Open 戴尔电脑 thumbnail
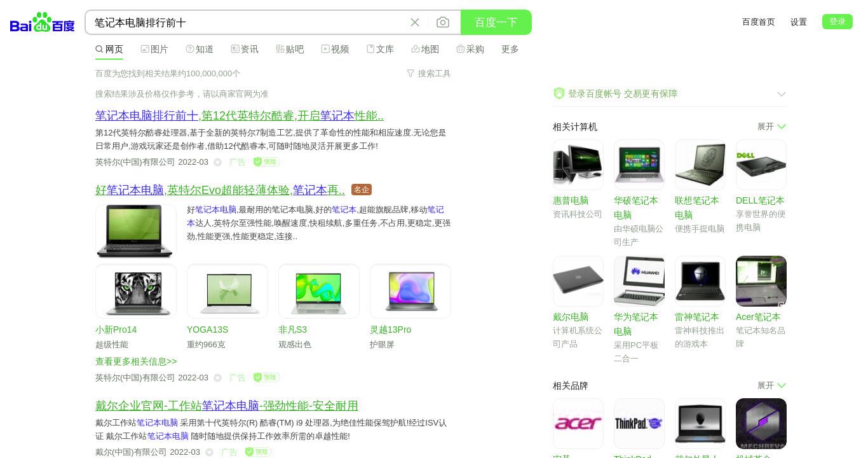The height and width of the screenshot is (458, 868). click(x=578, y=281)
